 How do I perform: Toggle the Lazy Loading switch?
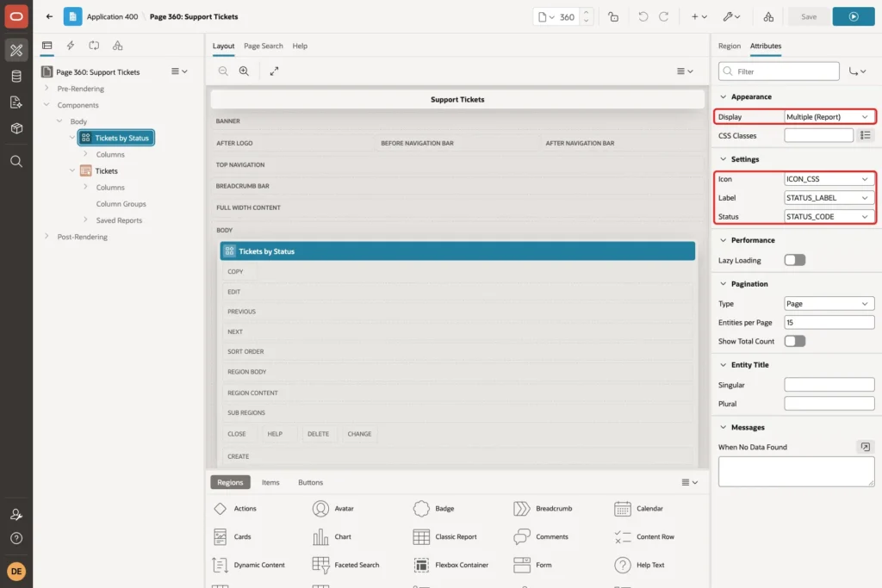point(795,260)
